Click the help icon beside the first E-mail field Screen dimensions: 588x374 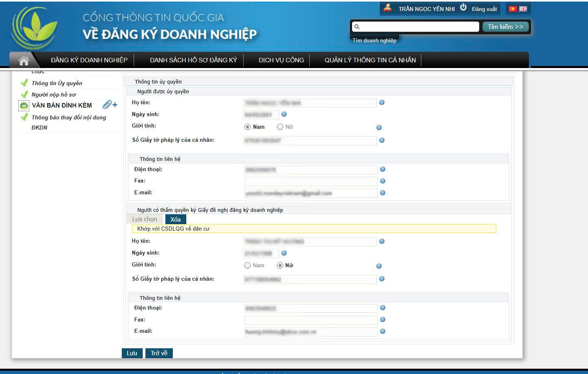[x=383, y=193]
